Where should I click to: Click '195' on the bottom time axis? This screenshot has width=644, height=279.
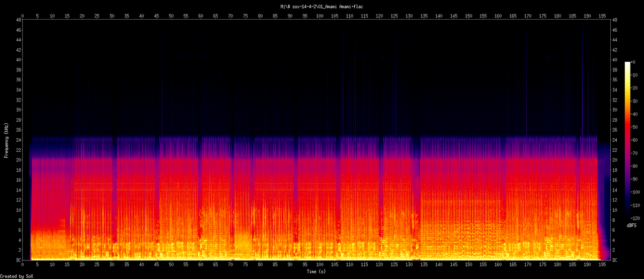(x=602, y=264)
